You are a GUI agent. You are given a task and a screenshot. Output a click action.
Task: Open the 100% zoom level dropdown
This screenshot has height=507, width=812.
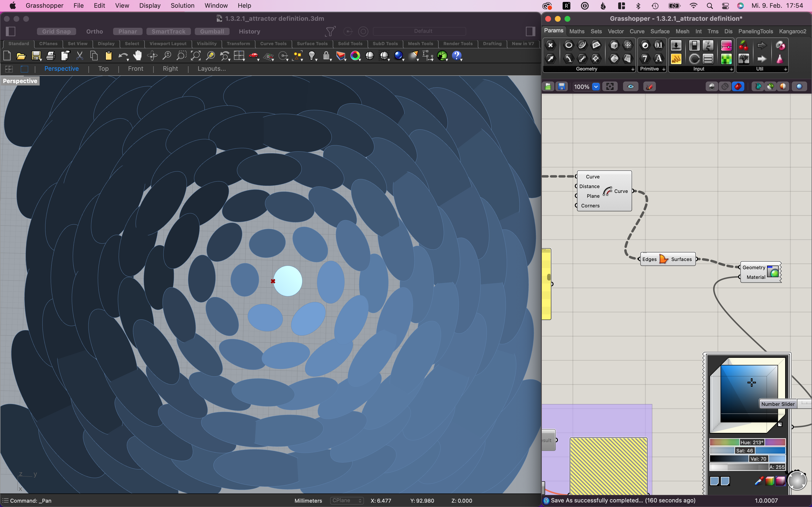click(x=596, y=87)
